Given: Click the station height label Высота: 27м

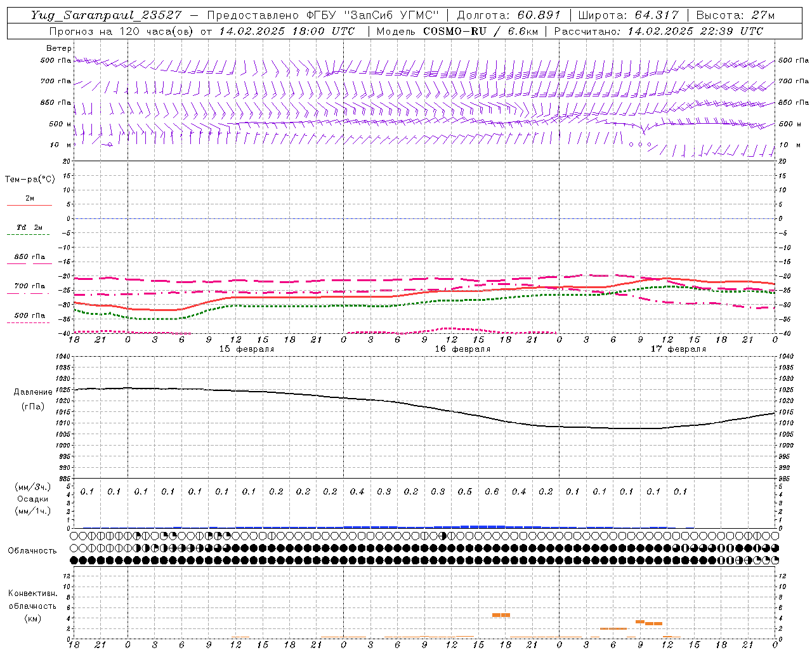Looking at the screenshot, I should click(x=735, y=15).
